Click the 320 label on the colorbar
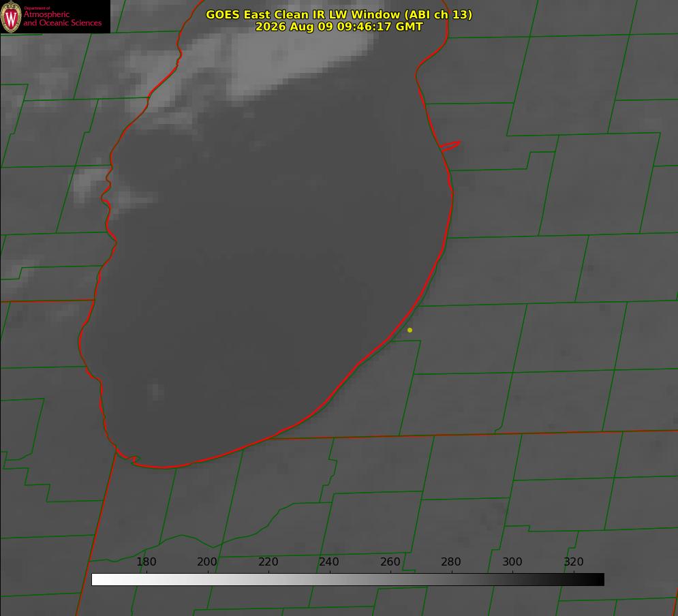Image resolution: width=678 pixels, height=616 pixels. 574,562
